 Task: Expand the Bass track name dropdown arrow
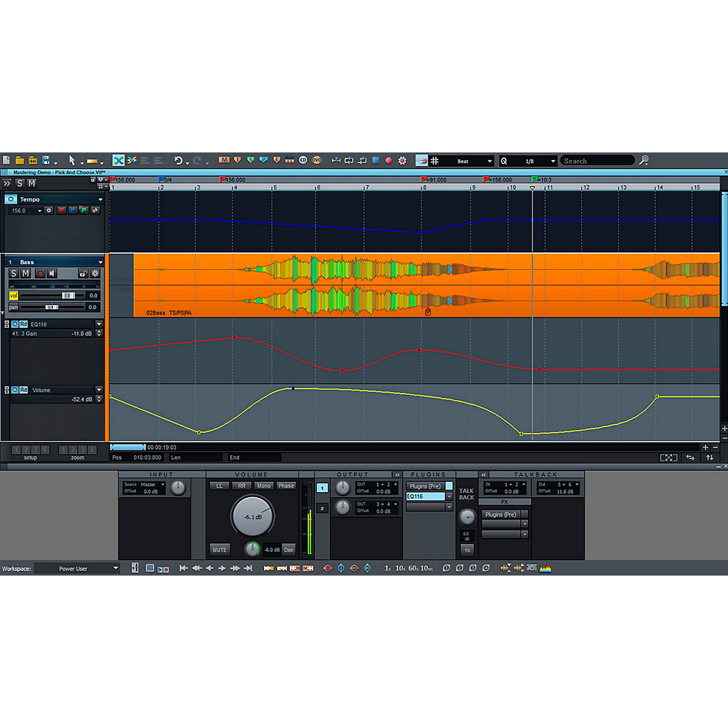[x=101, y=262]
